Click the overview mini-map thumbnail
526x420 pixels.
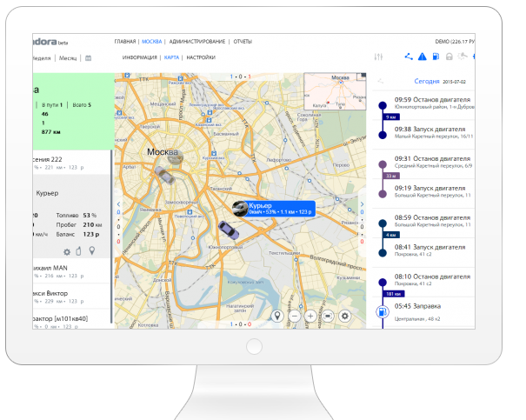[x=335, y=91]
